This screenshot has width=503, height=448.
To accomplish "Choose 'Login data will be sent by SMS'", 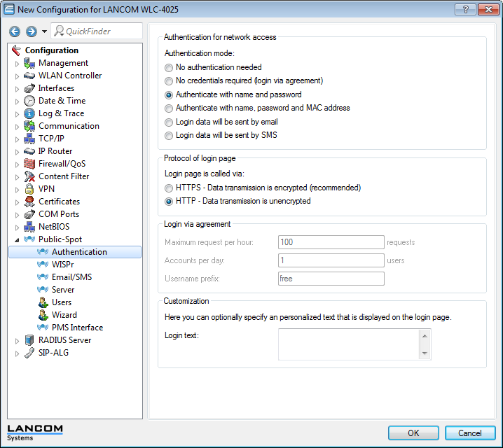I will (168, 135).
